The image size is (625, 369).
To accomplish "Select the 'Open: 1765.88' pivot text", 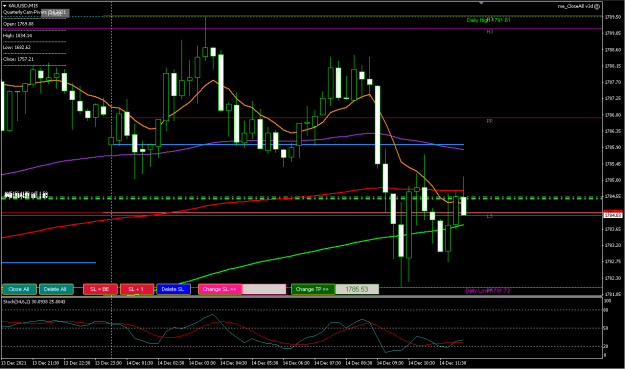I will point(18,24).
